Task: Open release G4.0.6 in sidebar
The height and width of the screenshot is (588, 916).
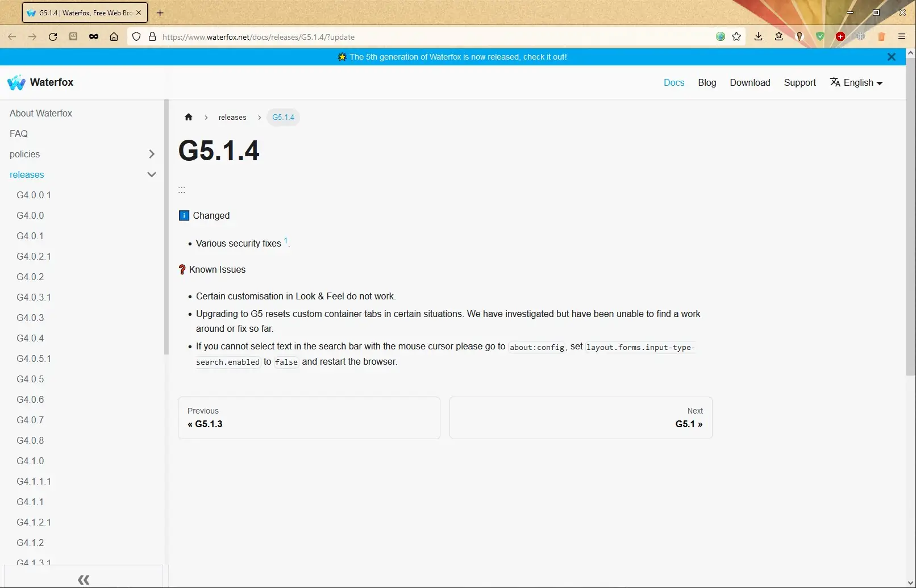Action: [x=30, y=399]
